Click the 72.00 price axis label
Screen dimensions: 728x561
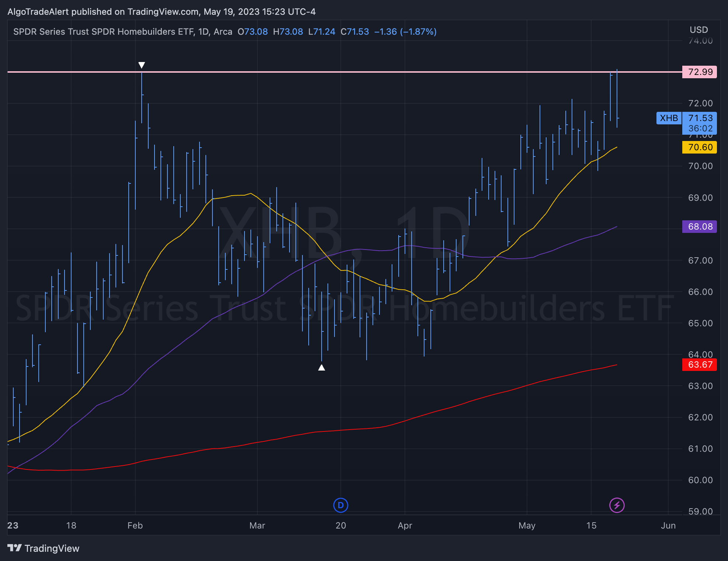point(700,103)
